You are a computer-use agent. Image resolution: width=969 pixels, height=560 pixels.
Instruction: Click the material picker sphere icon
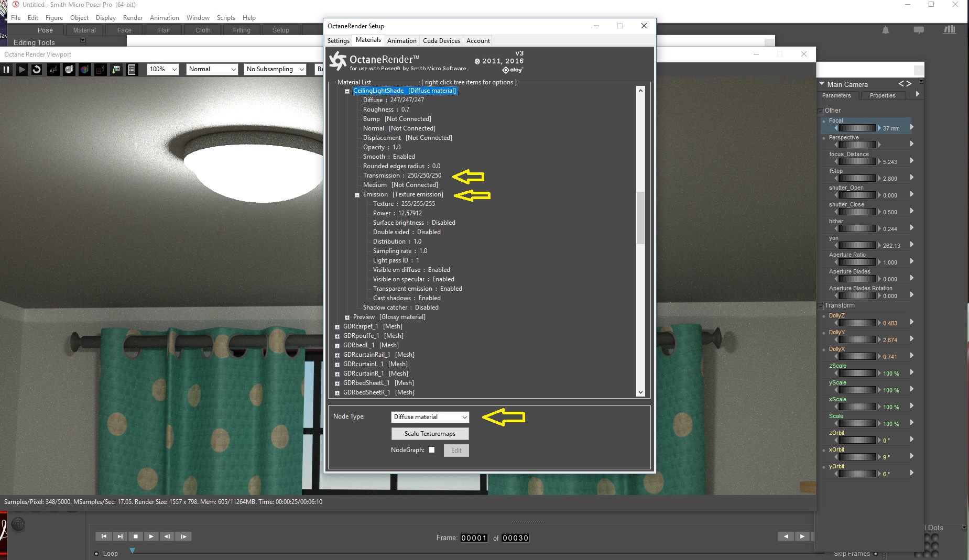click(69, 69)
